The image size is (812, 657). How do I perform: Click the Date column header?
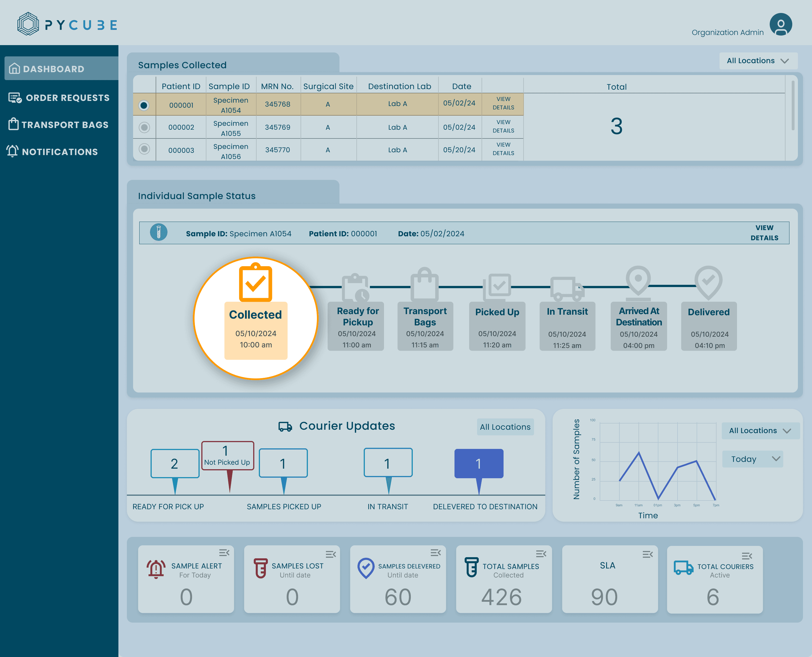(x=461, y=86)
